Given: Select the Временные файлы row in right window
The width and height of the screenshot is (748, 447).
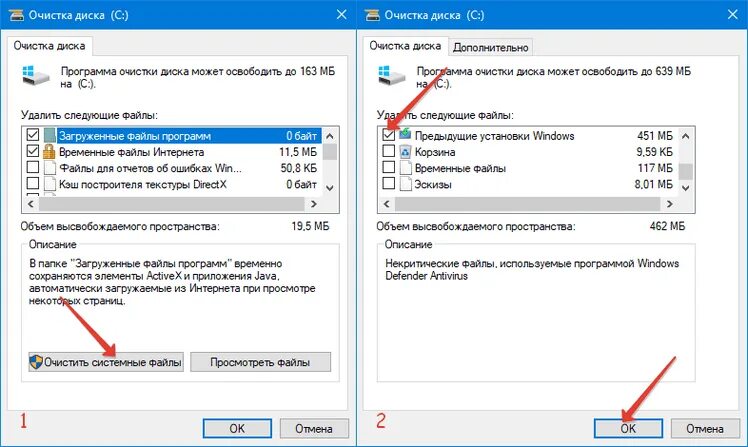Looking at the screenshot, I should click(529, 168).
